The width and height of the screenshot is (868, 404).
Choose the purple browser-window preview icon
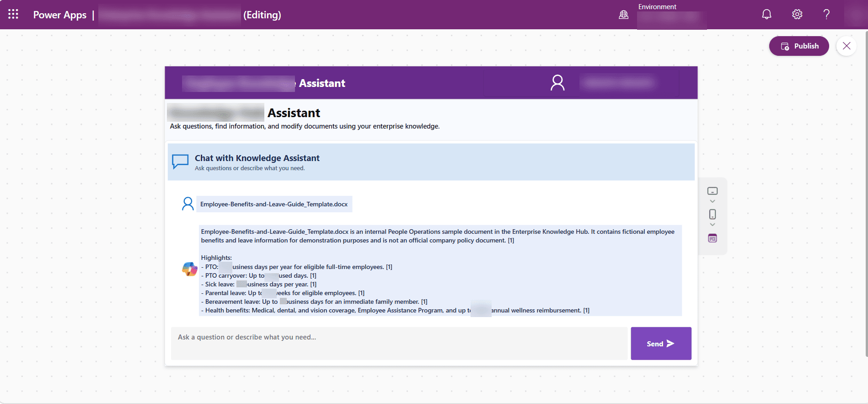point(713,238)
